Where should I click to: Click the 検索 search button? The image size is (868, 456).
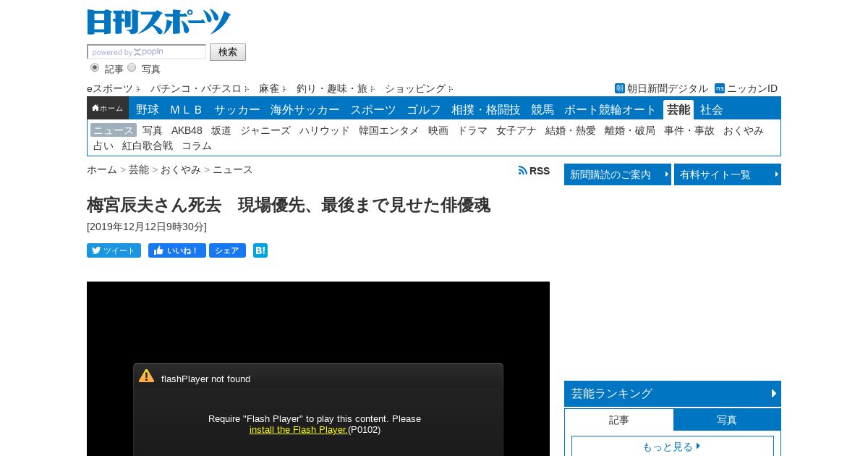[228, 52]
